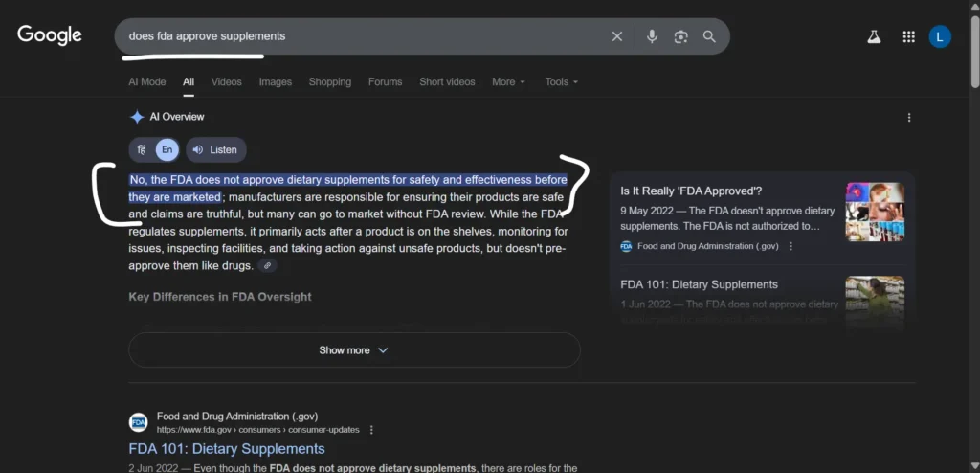Open the Forums tab
980x473 pixels.
(x=385, y=82)
